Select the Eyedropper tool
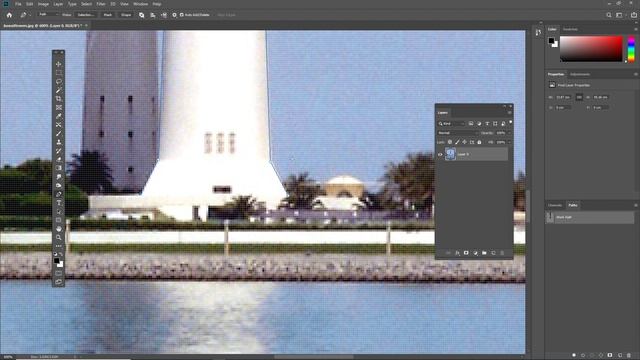This screenshot has height=360, width=640. (59, 116)
